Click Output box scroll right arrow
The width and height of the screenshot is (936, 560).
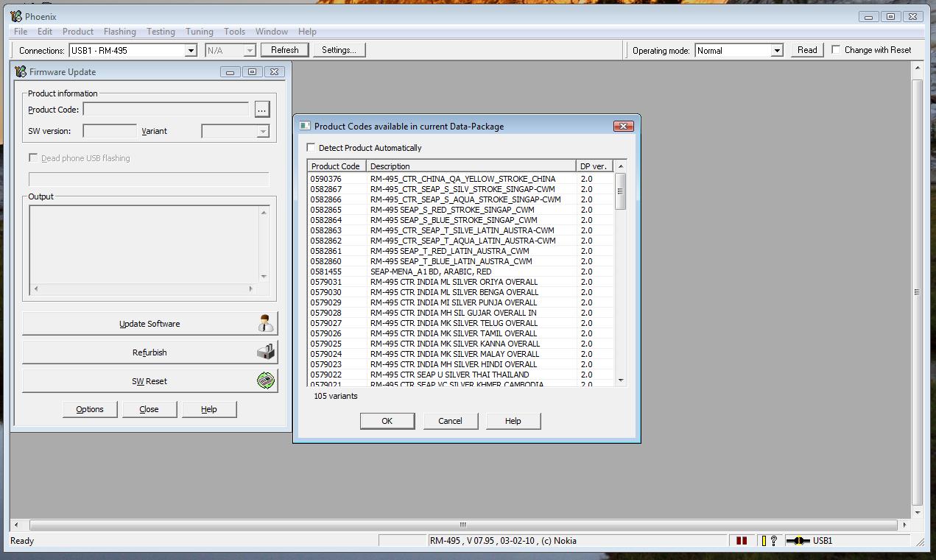pos(250,288)
